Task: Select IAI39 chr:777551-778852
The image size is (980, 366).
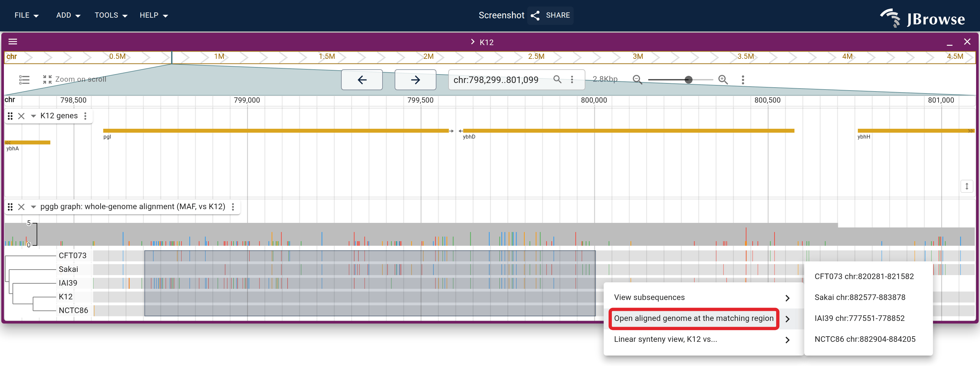Action: [x=868, y=318]
